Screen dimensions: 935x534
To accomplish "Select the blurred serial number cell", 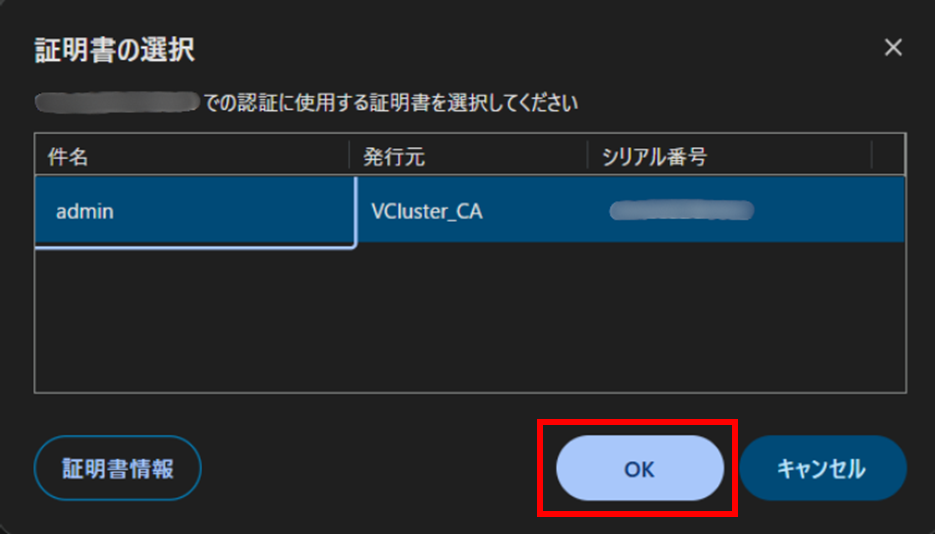I will (x=682, y=210).
